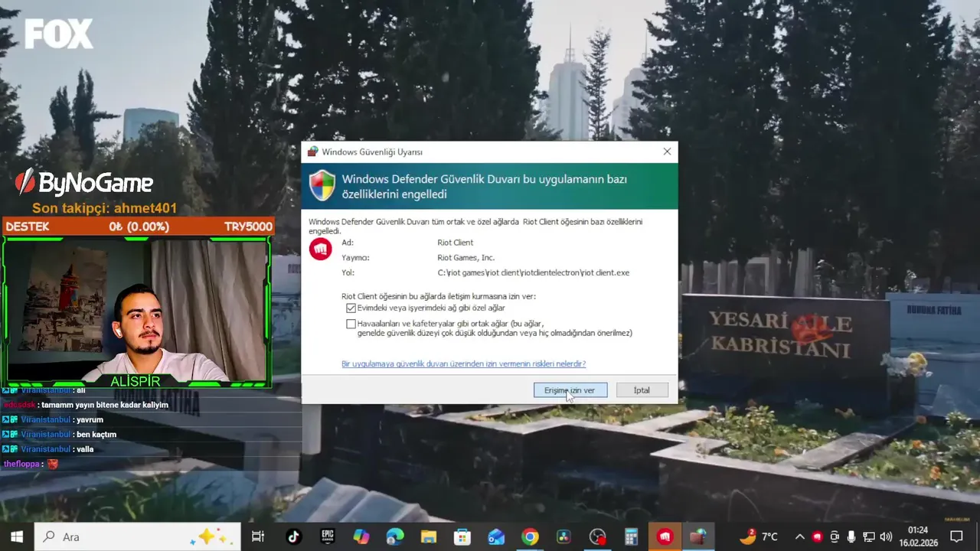Switch to Google Chrome in the taskbar
980x551 pixels.
pos(530,536)
